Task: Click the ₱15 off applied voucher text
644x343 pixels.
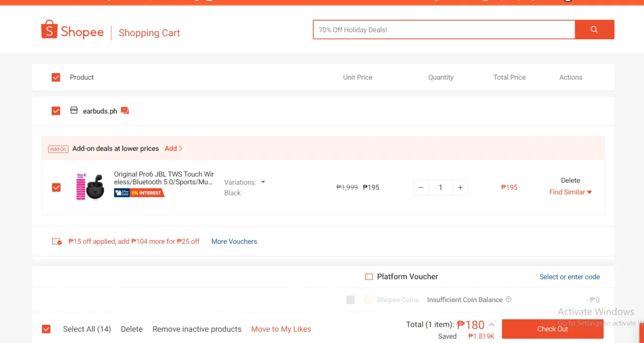Action: 134,242
